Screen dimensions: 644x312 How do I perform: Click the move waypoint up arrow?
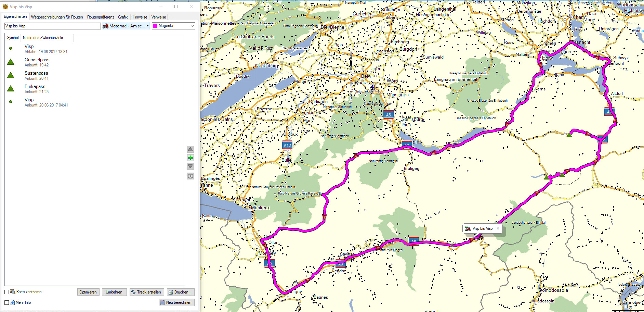190,149
